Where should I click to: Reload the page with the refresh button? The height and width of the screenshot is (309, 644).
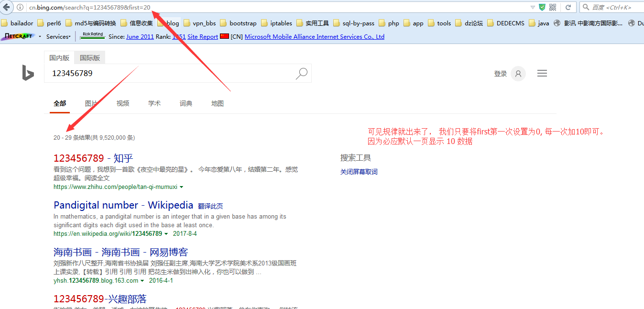coord(568,7)
